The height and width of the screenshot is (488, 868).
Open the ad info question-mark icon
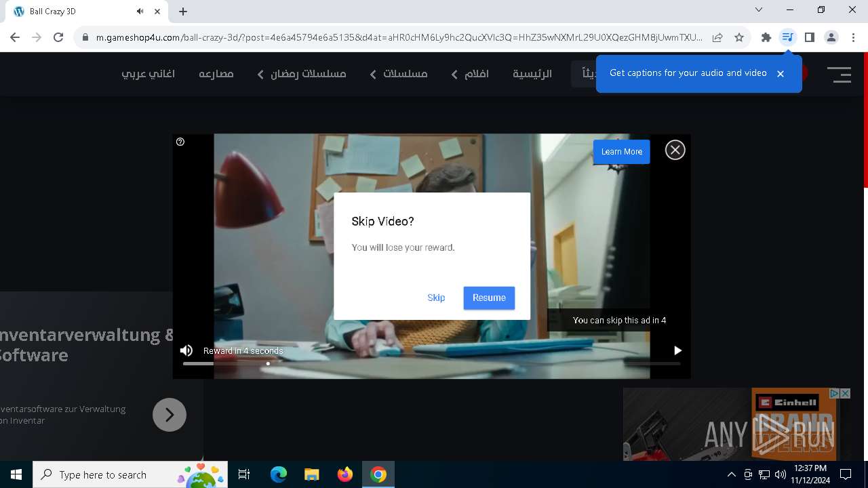click(x=180, y=142)
